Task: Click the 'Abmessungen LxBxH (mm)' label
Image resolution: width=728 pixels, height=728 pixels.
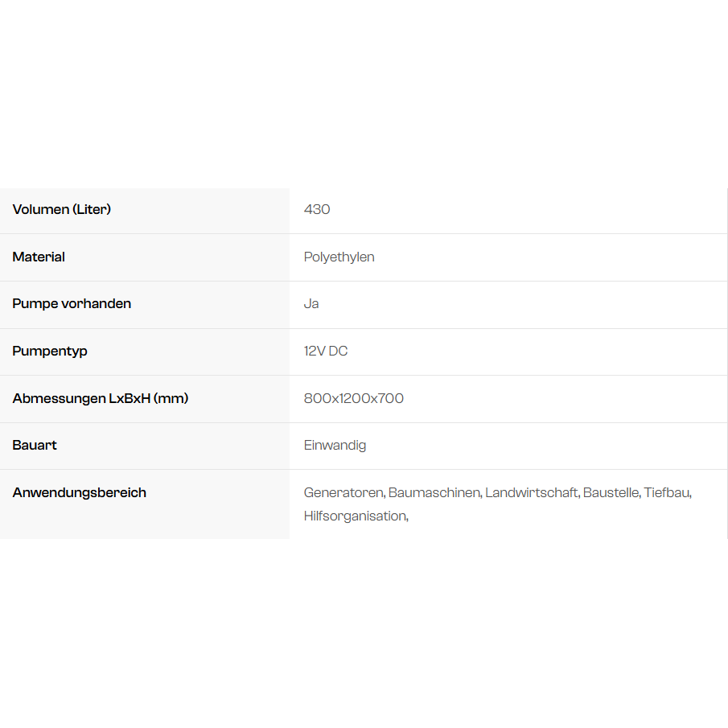Action: tap(101, 398)
